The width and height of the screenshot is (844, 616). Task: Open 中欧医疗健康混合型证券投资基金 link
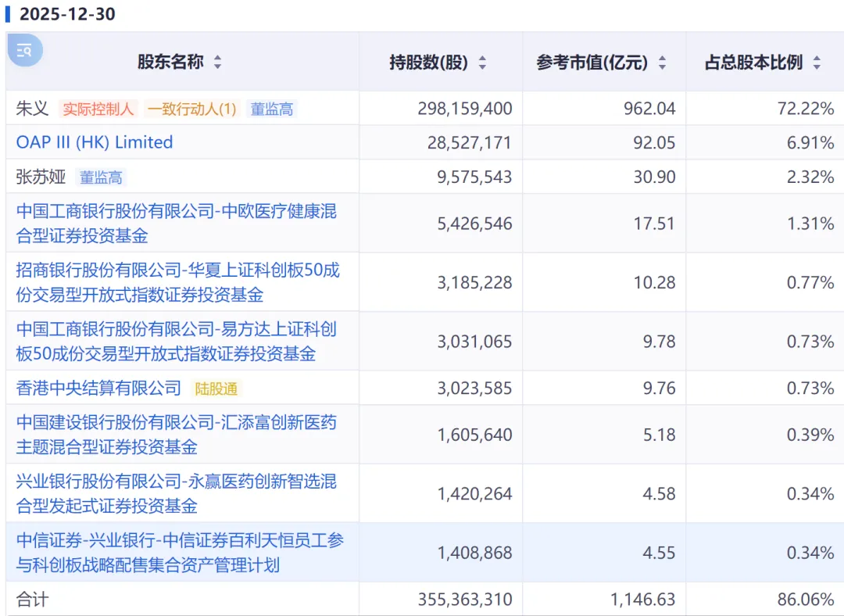(176, 223)
